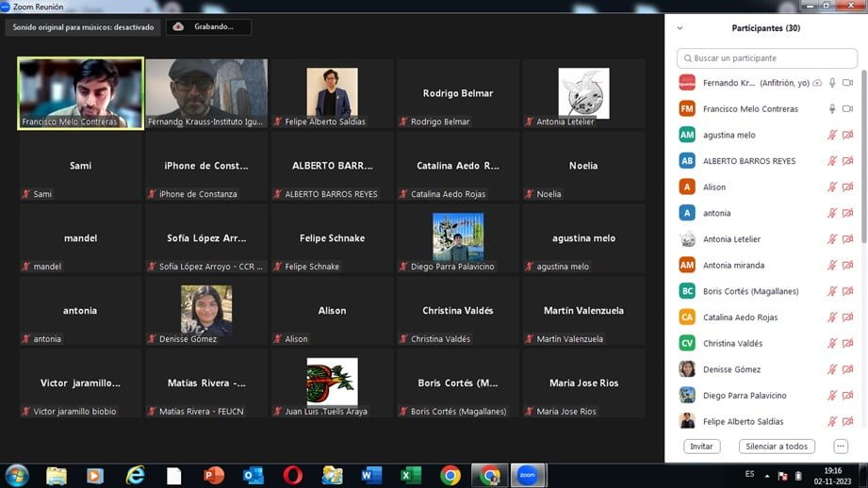Collapse the Participantes panel chevron

click(x=680, y=28)
